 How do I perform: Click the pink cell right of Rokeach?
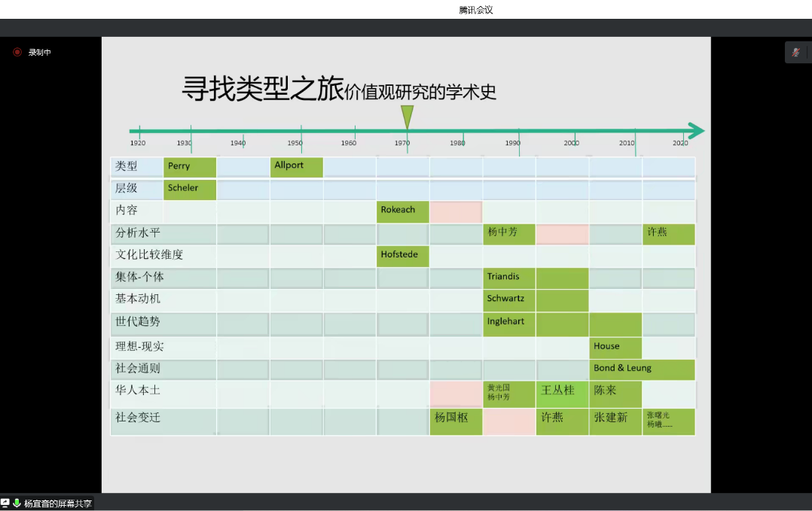point(456,211)
